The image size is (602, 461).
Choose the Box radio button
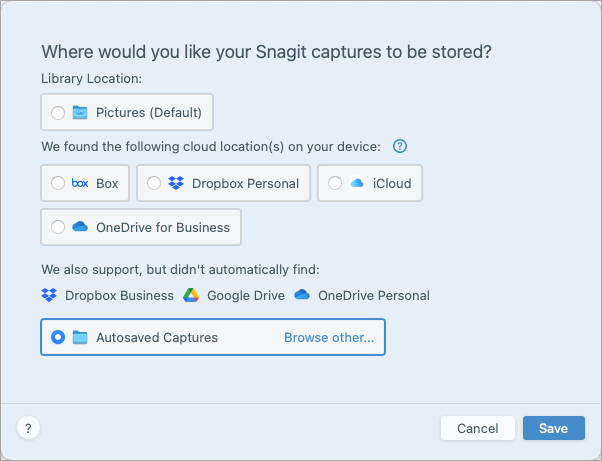[x=58, y=183]
